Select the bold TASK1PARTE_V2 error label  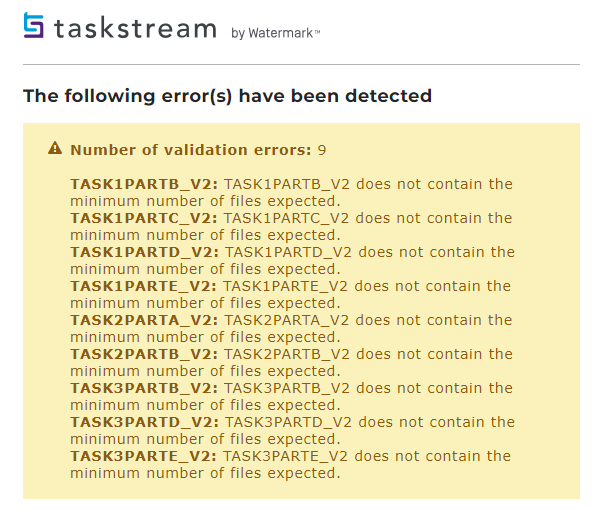coord(143,286)
